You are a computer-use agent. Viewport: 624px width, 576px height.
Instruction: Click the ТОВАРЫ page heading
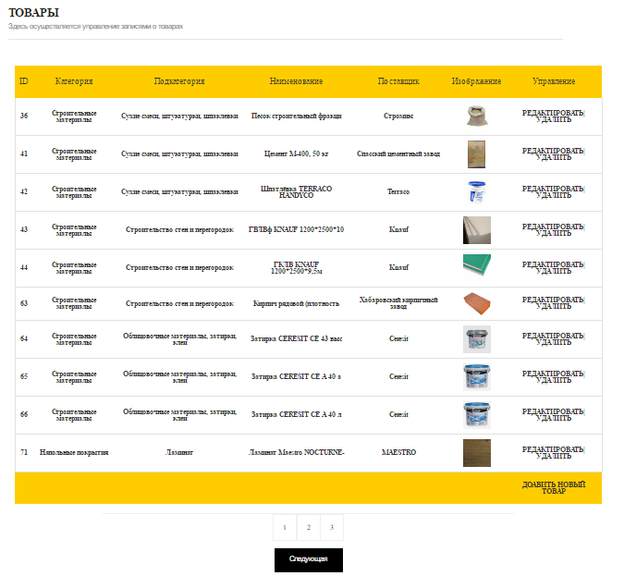pos(34,13)
